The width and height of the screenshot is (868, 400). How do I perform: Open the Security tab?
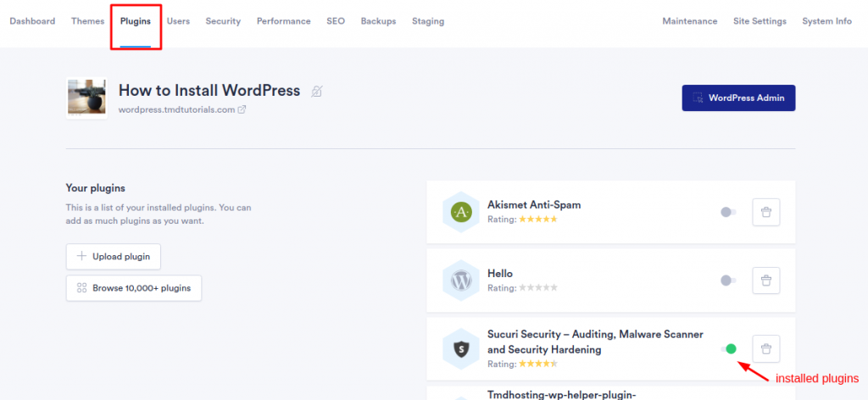pos(223,21)
